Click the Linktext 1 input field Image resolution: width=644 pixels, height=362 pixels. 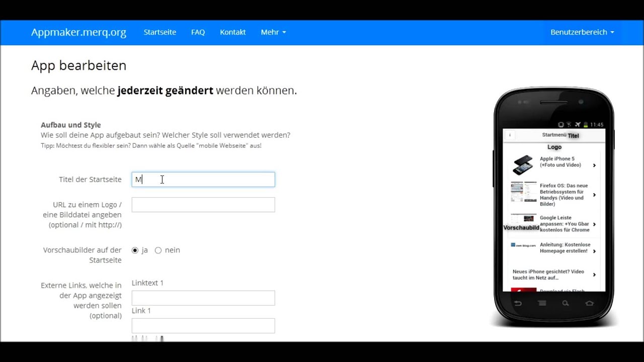tap(203, 298)
